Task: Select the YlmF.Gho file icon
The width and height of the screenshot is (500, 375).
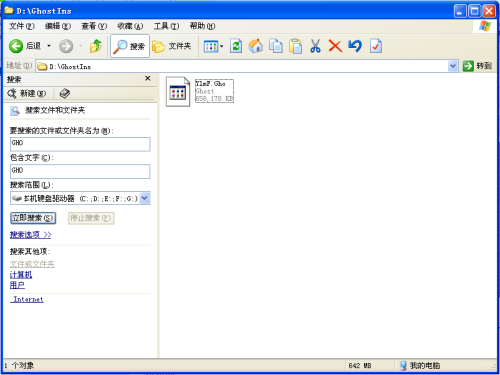Action: (178, 92)
